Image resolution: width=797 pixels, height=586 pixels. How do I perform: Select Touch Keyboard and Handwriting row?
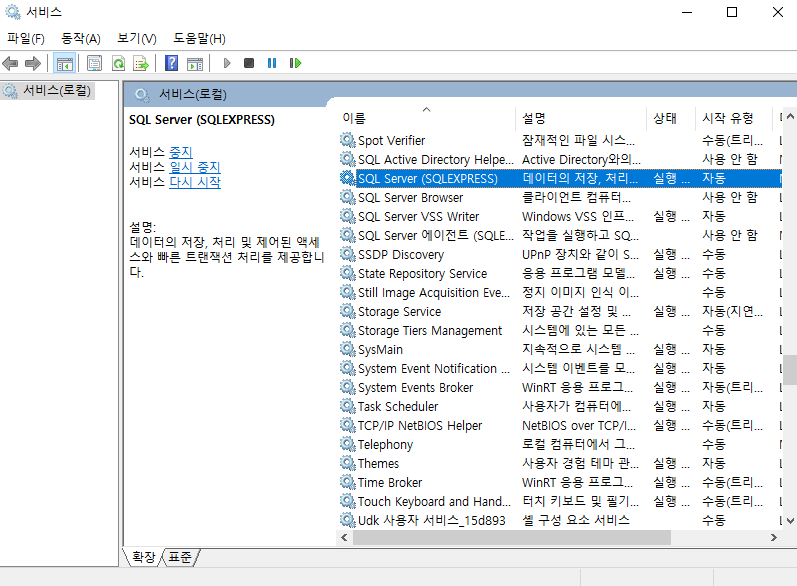tap(560, 501)
